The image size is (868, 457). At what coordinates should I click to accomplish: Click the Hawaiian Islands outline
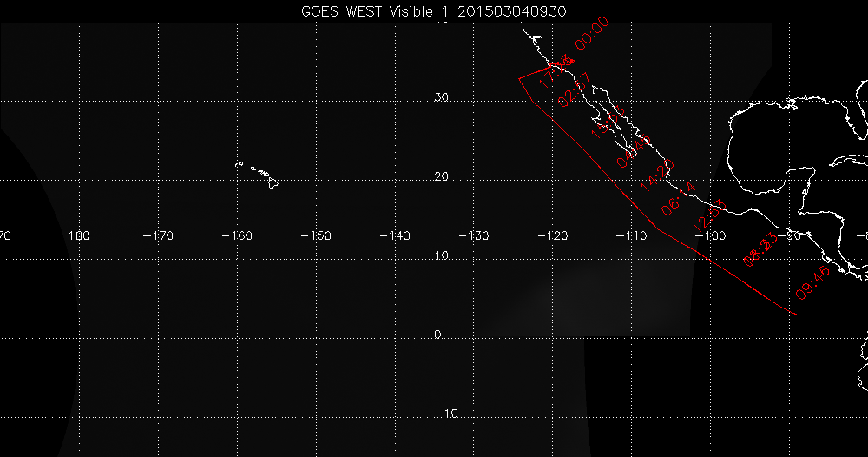(260, 174)
